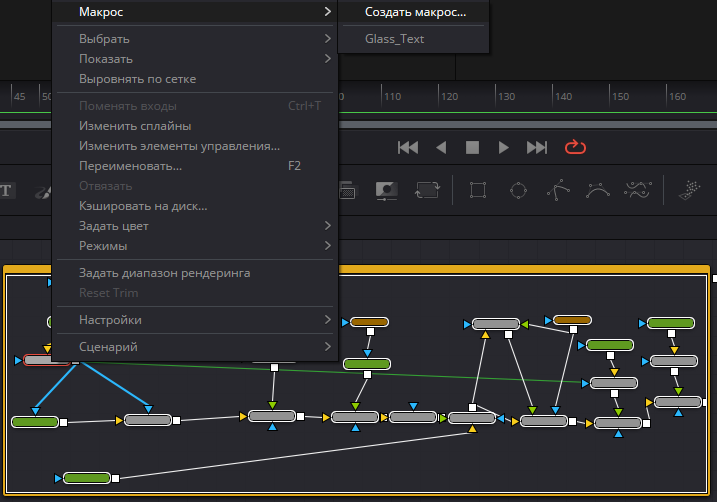This screenshot has height=502, width=717.
Task: Expand the Выбрать submenu arrow
Action: tap(327, 39)
